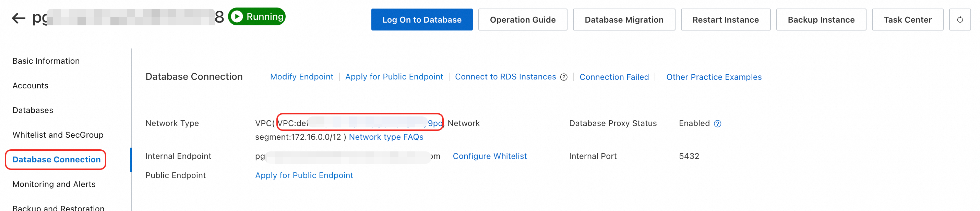Click the Running status badge
The height and width of the screenshot is (211, 980).
tap(257, 17)
